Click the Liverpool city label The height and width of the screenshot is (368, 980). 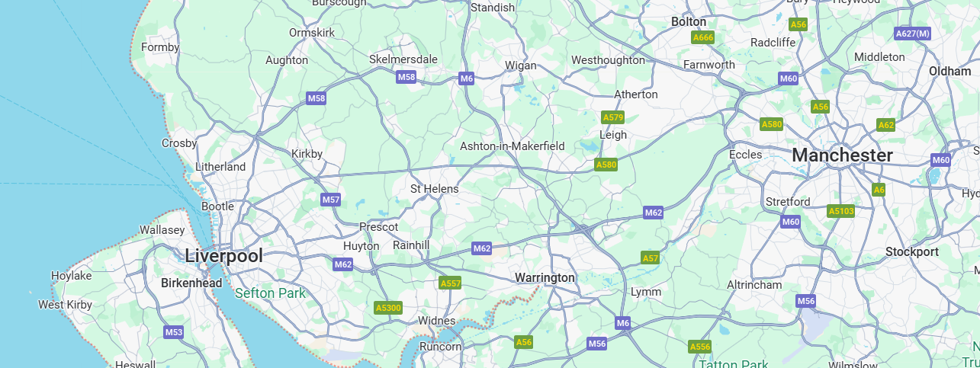pyautogui.click(x=224, y=256)
